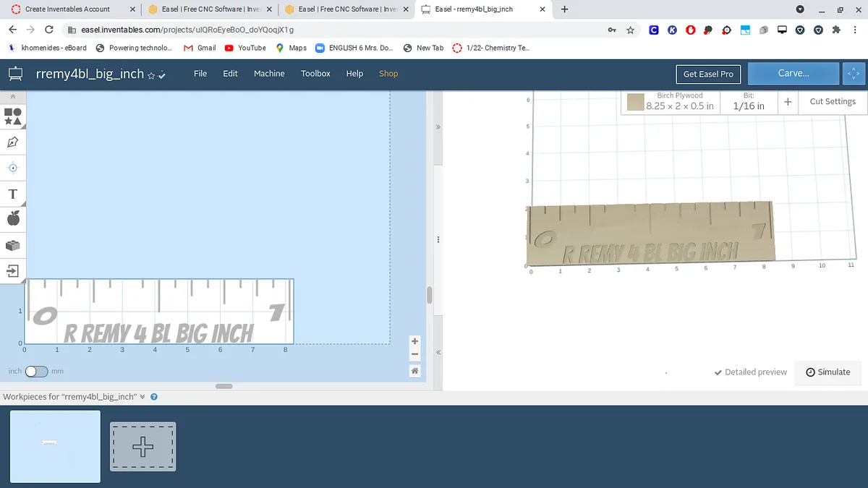Click the Carve button
The height and width of the screenshot is (488, 868).
tap(793, 74)
